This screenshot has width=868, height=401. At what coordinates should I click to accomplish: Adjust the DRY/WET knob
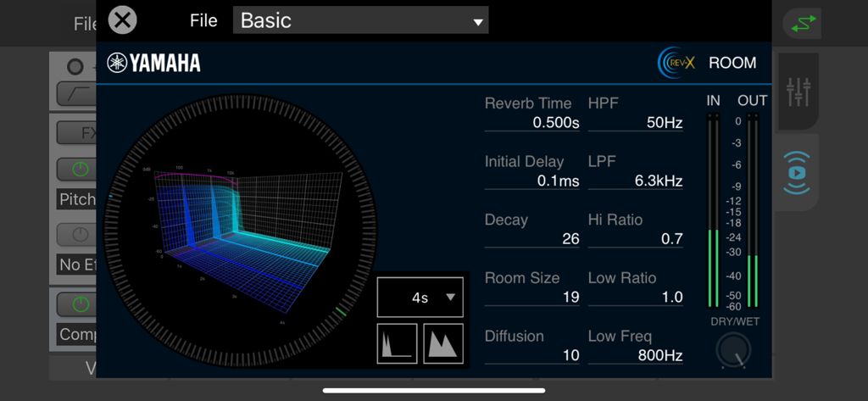click(733, 351)
